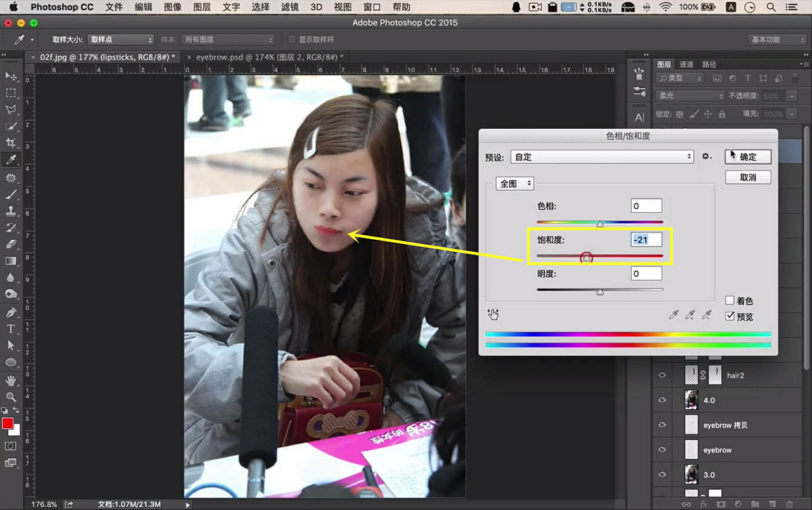The height and width of the screenshot is (510, 812).
Task: Select the Horizontal Type tool
Action: [11, 329]
